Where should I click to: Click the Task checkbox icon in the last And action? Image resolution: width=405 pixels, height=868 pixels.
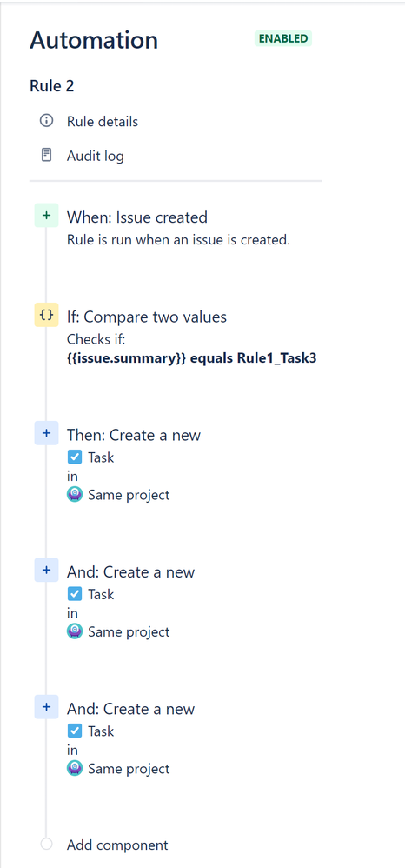[x=75, y=731]
